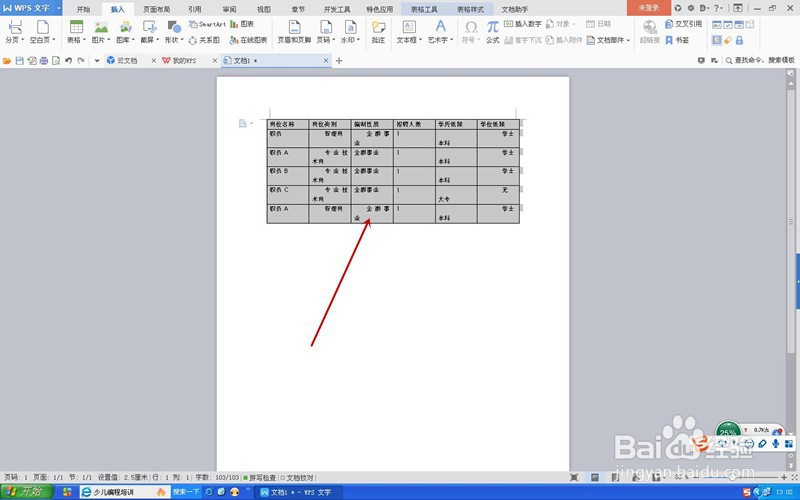Insert WordArt (艺术字)
Image resolution: width=800 pixels, height=500 pixels.
click(440, 32)
